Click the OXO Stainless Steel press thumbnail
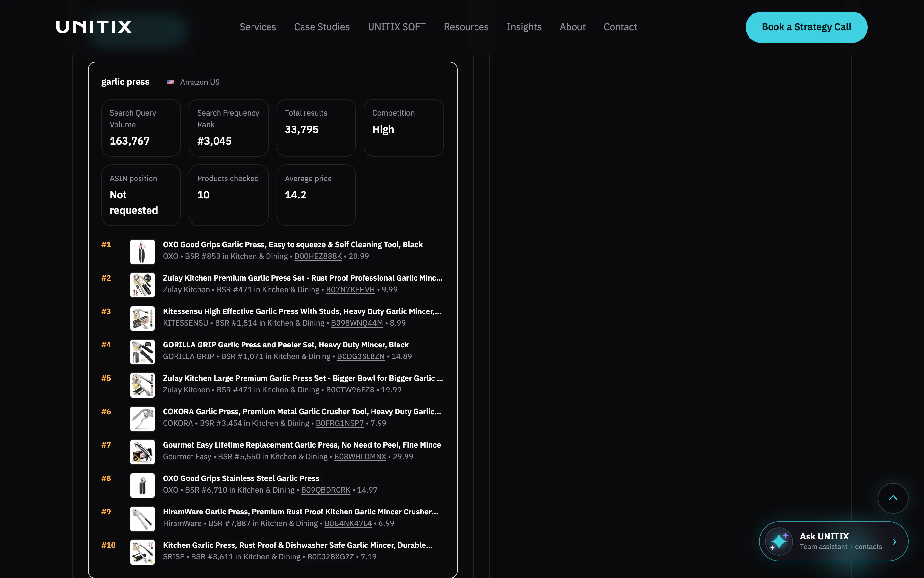 tap(142, 486)
